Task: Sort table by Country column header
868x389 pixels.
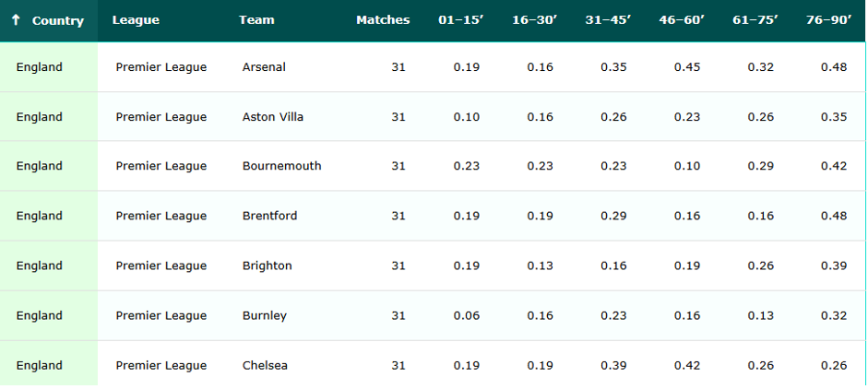Action: [x=57, y=20]
